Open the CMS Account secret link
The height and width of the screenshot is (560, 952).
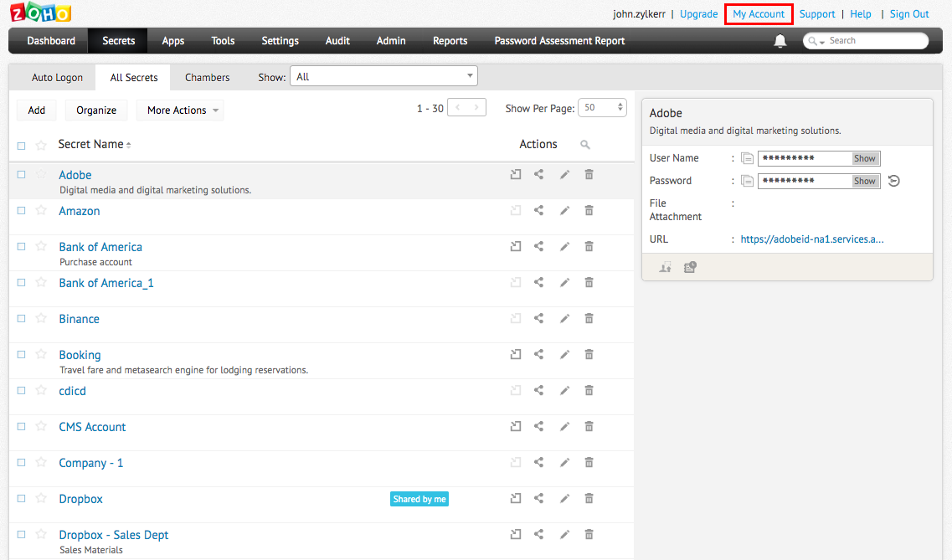pos(92,427)
